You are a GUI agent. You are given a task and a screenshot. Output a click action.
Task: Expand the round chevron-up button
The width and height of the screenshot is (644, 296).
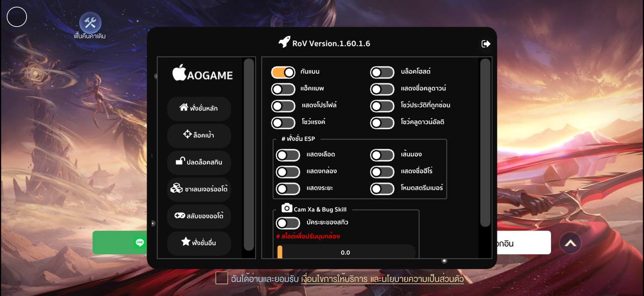[570, 243]
